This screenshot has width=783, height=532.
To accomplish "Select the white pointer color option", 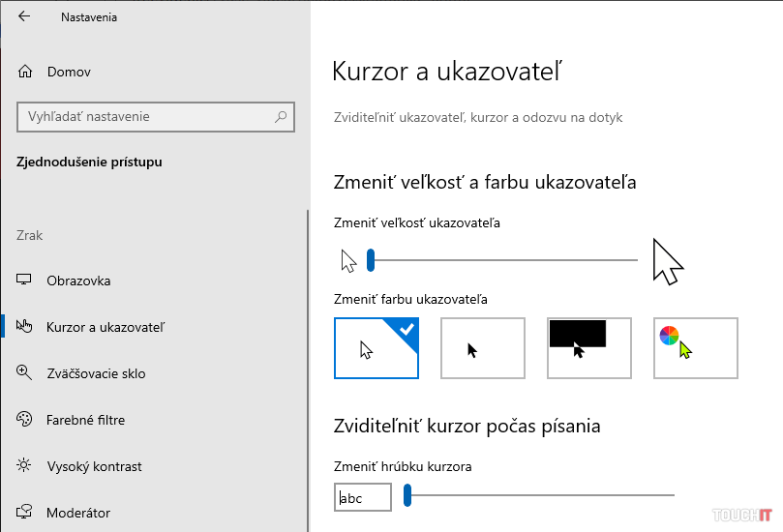I will (x=376, y=348).
